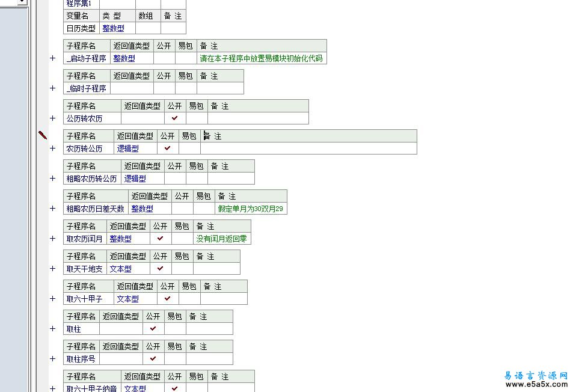The height and width of the screenshot is (392, 573).
Task: Select the 取农历闰月 name cell
Action: tap(85, 239)
